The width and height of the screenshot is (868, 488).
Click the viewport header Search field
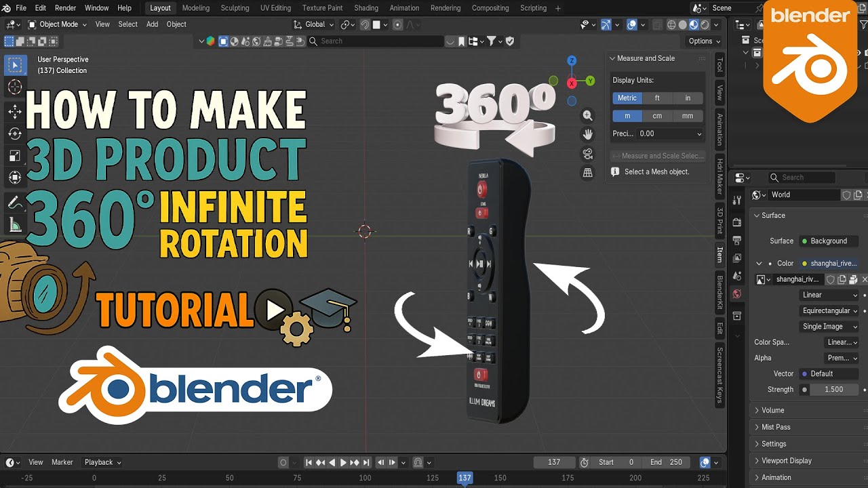point(376,41)
